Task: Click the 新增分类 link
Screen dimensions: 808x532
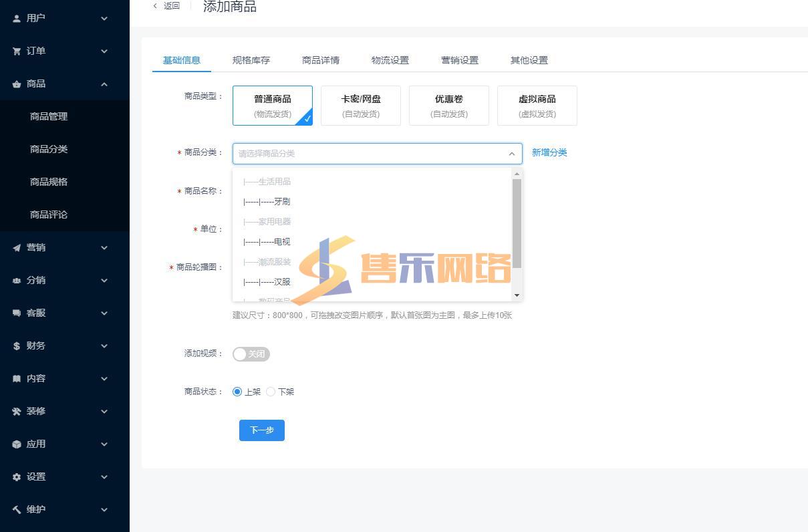Action: (549, 152)
